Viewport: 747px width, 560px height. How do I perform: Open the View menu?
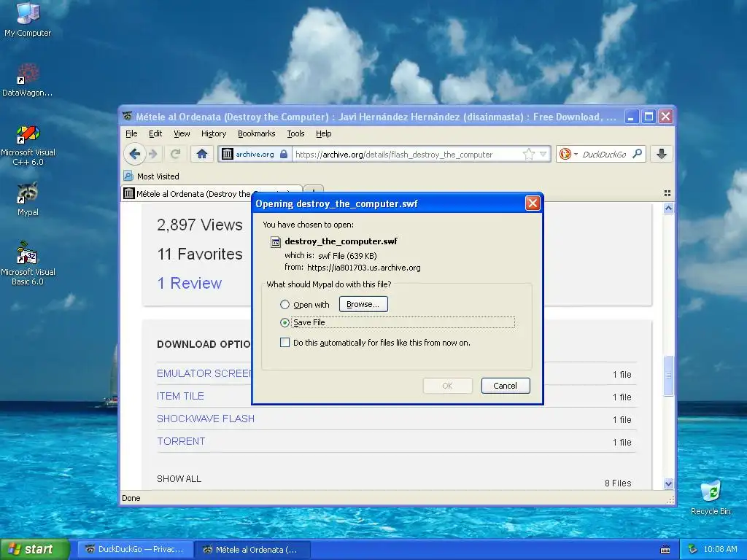click(182, 133)
